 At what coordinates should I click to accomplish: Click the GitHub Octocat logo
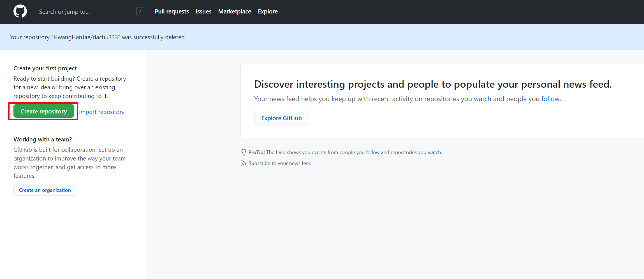click(20, 11)
